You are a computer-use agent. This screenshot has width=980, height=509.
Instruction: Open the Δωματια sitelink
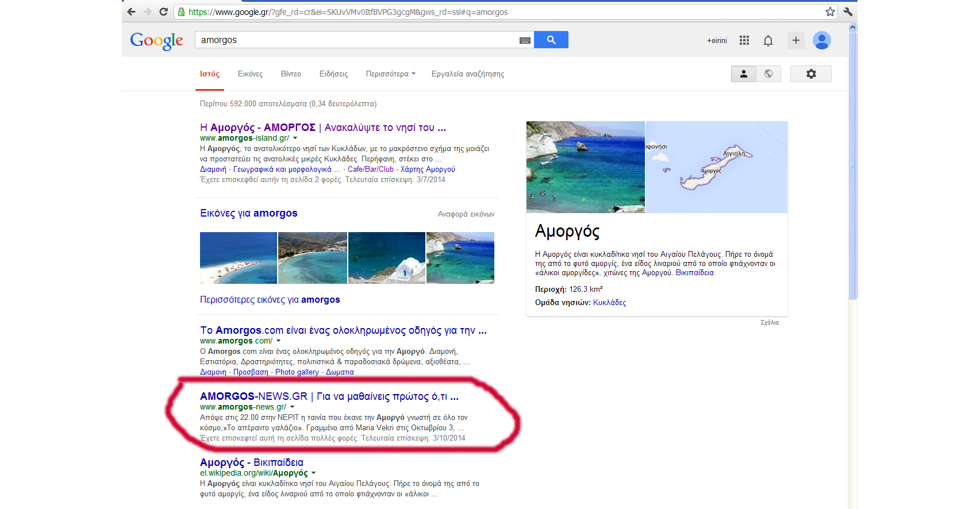pyautogui.click(x=340, y=372)
